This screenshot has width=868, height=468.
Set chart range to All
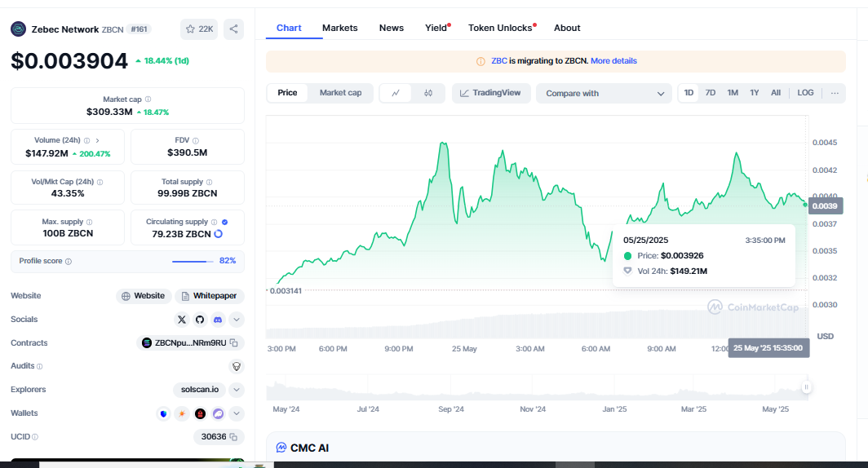click(x=776, y=93)
